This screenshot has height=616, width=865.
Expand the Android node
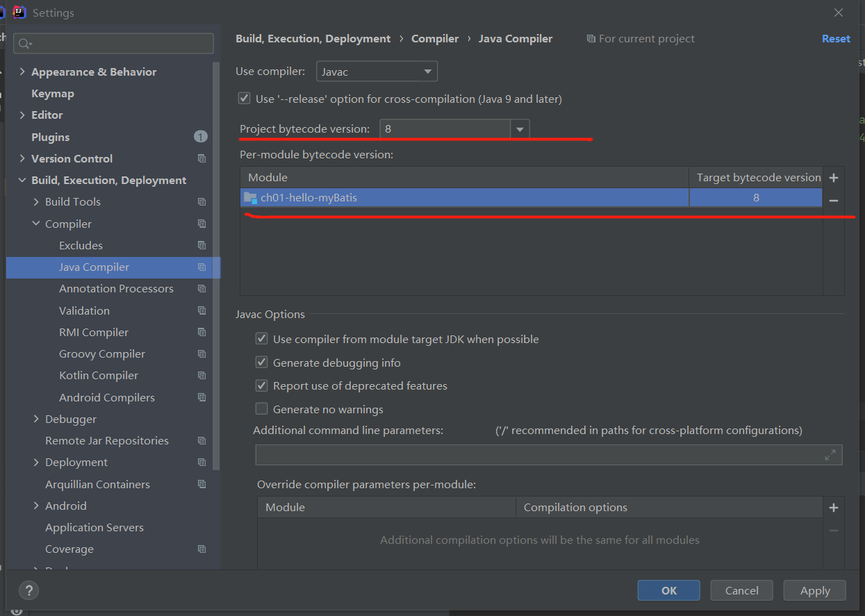(36, 506)
